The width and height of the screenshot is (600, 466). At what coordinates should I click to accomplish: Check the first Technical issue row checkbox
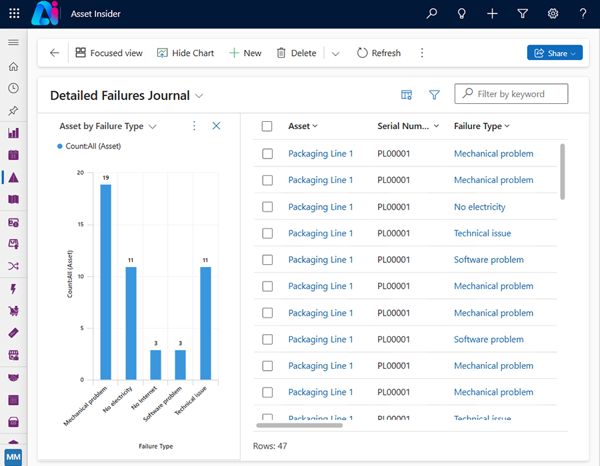pyautogui.click(x=267, y=233)
